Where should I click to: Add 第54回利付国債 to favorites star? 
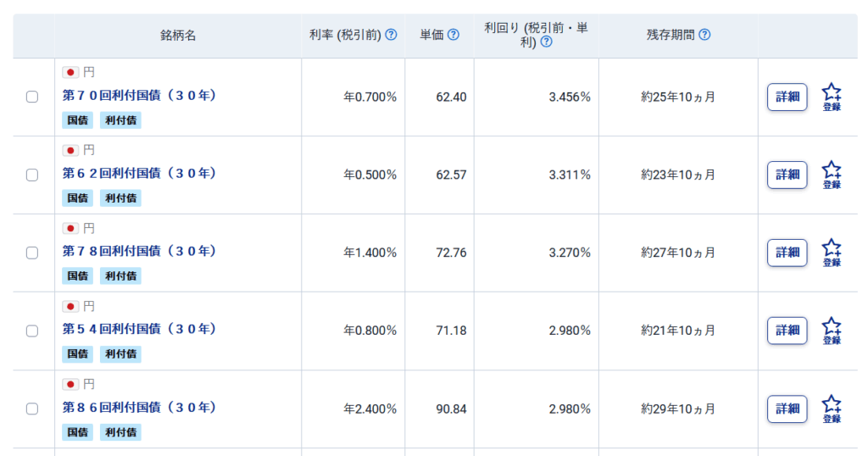(832, 331)
